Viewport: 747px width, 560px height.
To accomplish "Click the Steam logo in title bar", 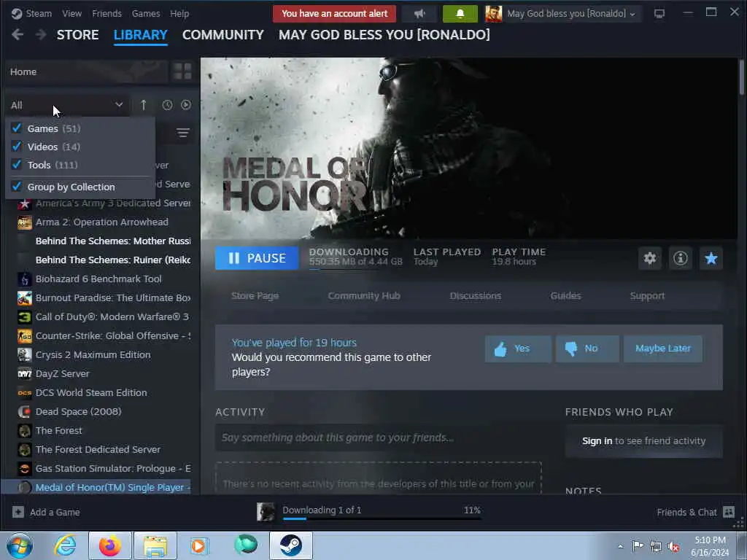I will pos(17,13).
